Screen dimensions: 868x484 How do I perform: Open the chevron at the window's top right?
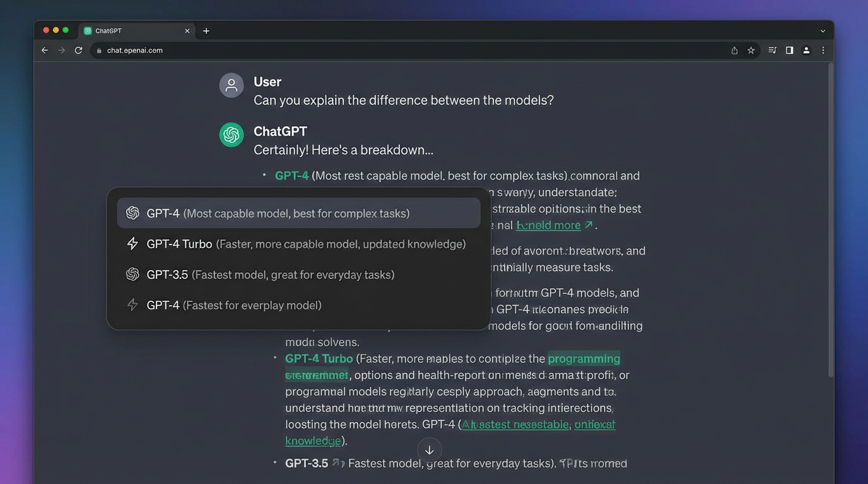(822, 30)
